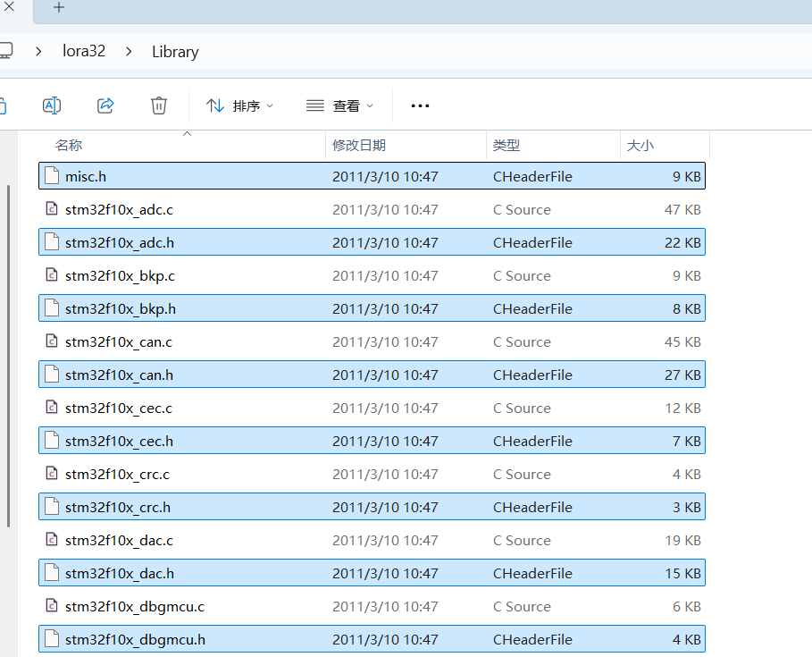The width and height of the screenshot is (812, 657).
Task: Sort by the 修改日期 column header
Action: 359,145
